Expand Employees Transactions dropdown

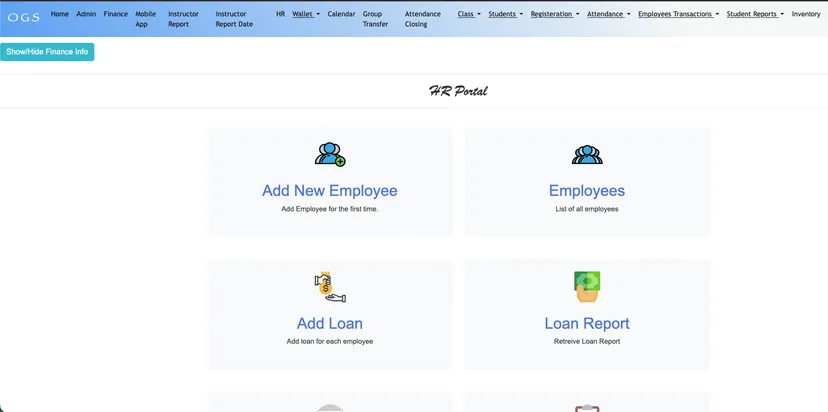(679, 14)
